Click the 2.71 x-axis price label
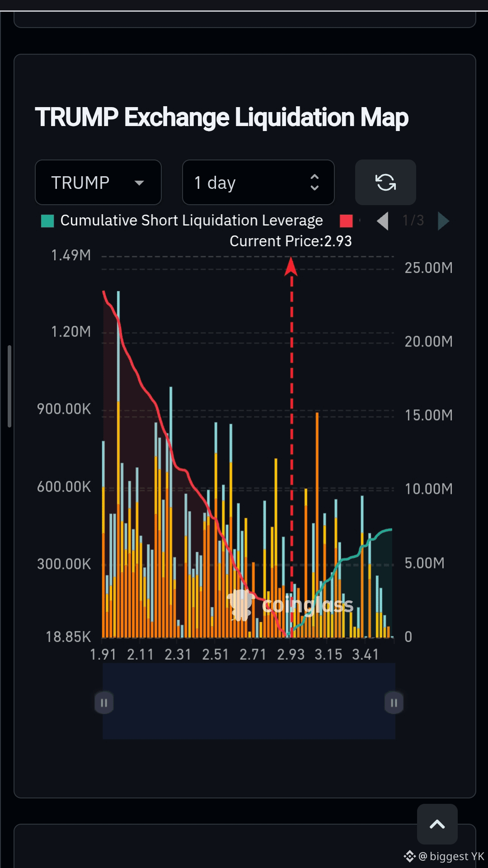This screenshot has height=868, width=488. click(253, 654)
